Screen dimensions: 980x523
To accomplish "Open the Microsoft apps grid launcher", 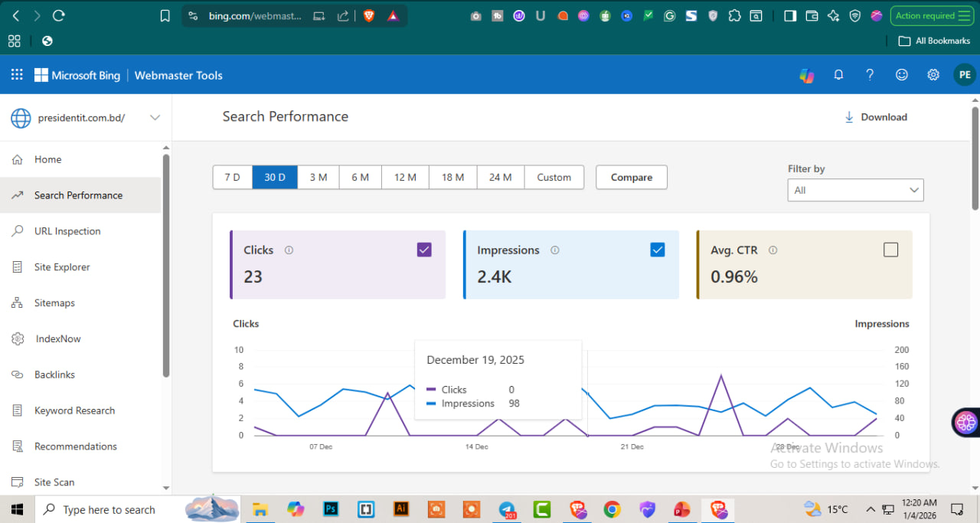I will click(x=17, y=75).
